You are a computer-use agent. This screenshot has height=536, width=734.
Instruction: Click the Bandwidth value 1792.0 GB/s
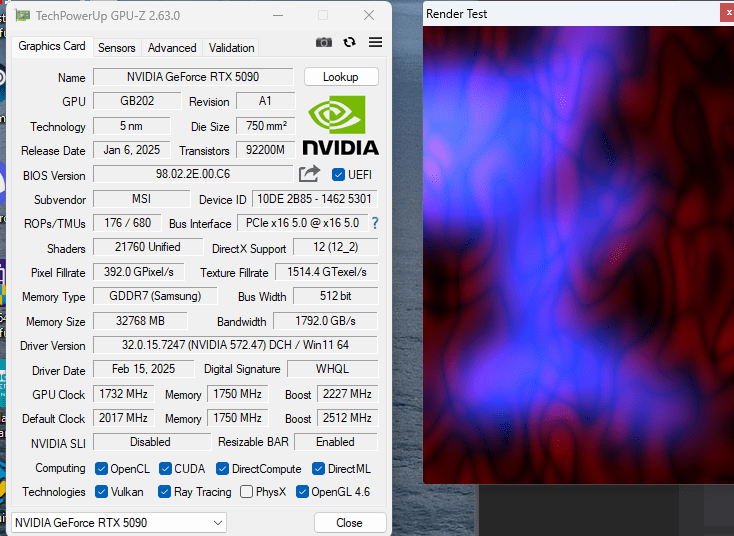(325, 321)
